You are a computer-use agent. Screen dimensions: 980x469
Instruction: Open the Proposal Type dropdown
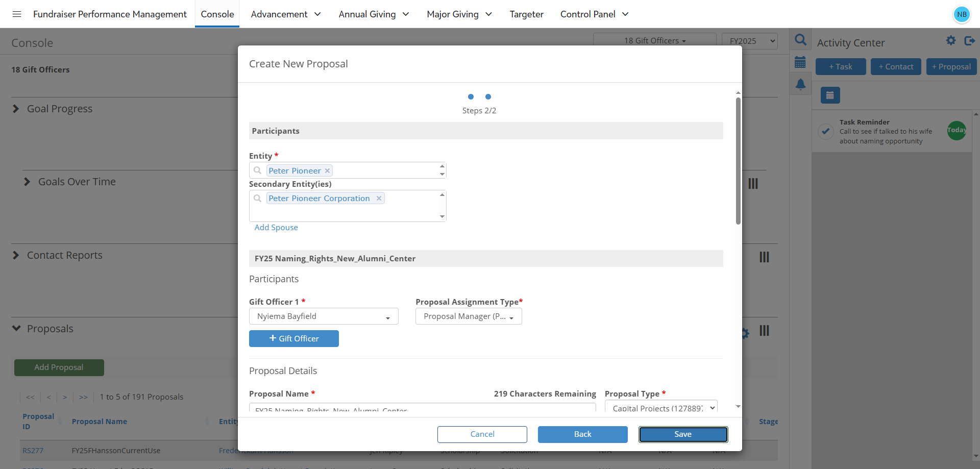(661, 406)
